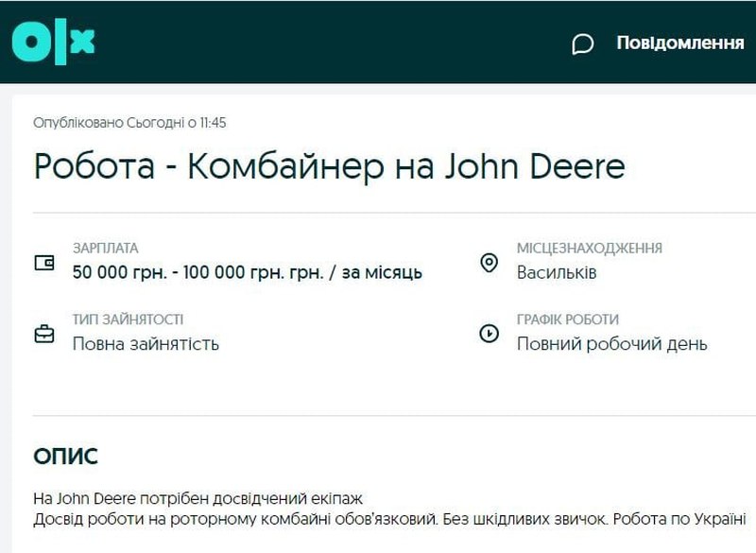The width and height of the screenshot is (756, 553).
Task: Click the chat bubble messages icon
Action: pos(583,43)
